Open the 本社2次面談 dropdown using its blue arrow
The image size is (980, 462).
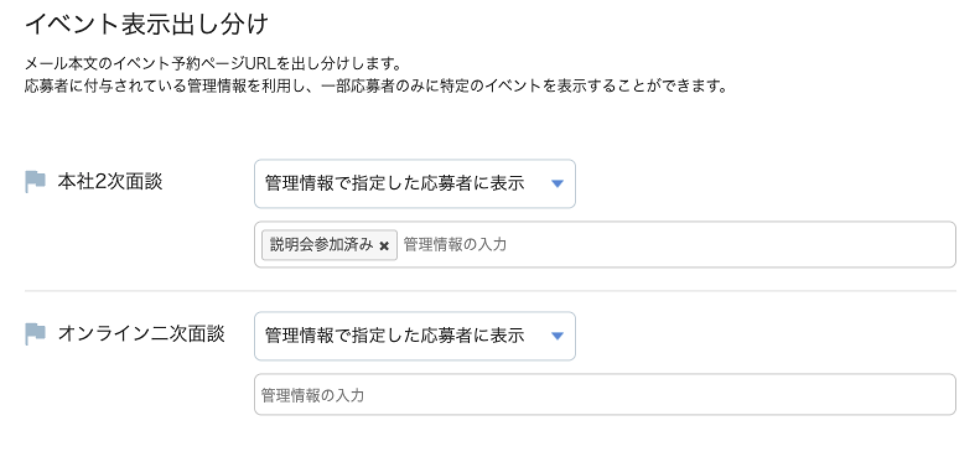(x=557, y=184)
